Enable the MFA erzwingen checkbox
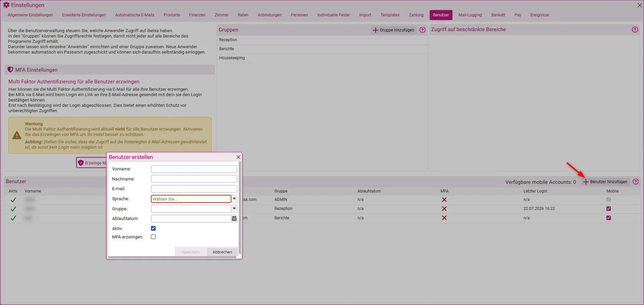The width and height of the screenshot is (644, 305). 153,237
